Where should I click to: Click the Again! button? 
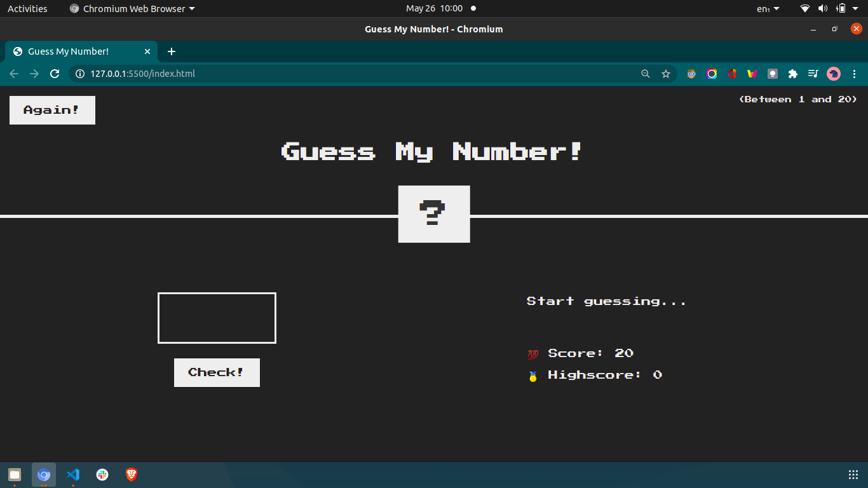[x=52, y=110]
